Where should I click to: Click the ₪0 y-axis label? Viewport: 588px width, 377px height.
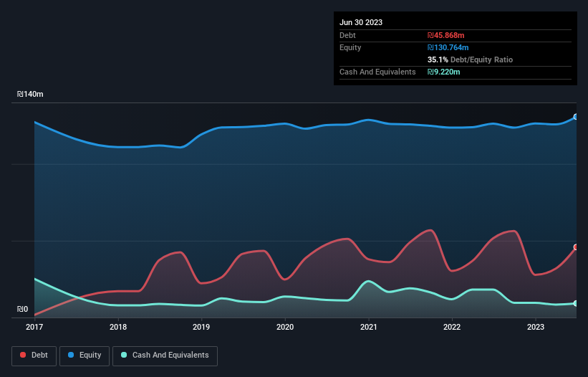[22, 309]
